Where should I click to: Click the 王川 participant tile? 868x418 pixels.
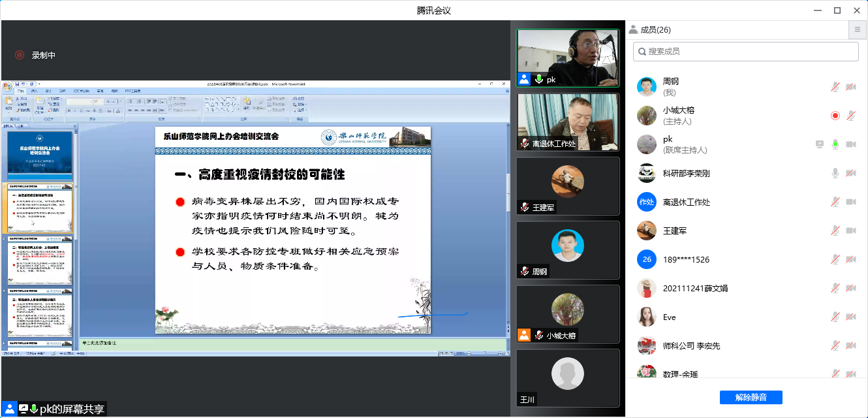[568, 378]
